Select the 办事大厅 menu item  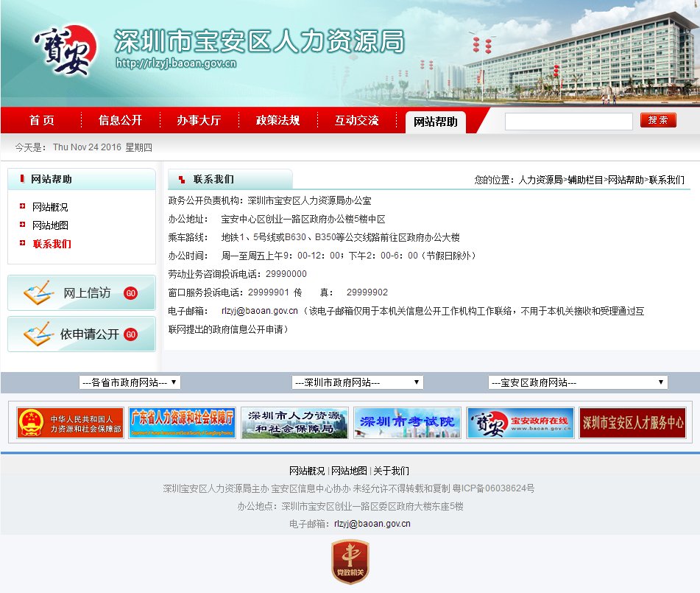pos(199,120)
